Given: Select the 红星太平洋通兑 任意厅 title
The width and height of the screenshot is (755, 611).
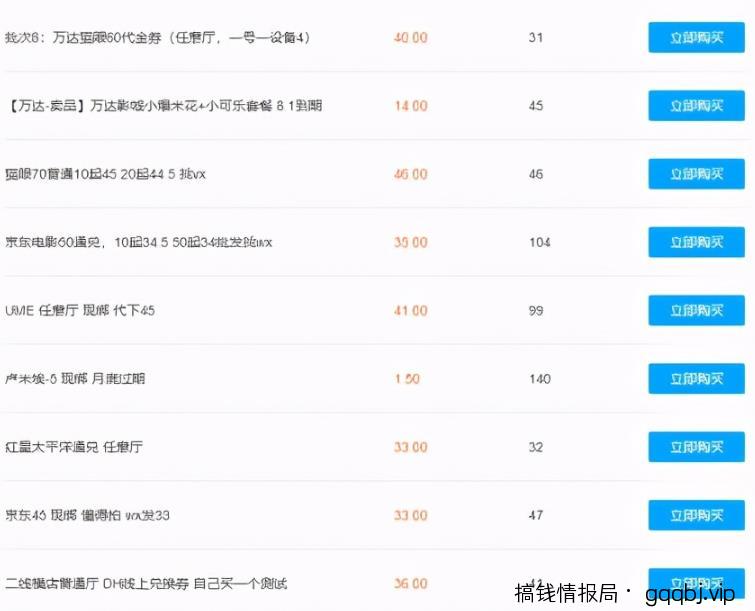Looking at the screenshot, I should coord(74,447).
